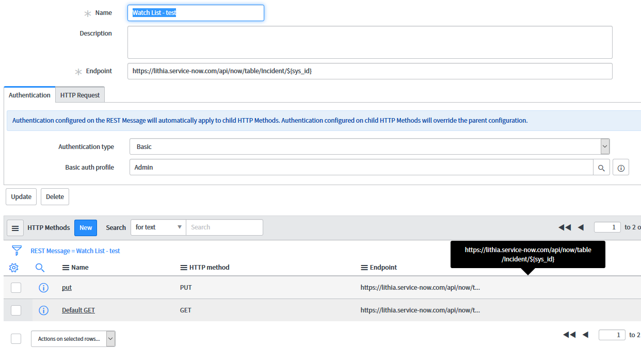641x364 pixels.
Task: Open the 'for text' search dropdown
Action: click(x=158, y=227)
